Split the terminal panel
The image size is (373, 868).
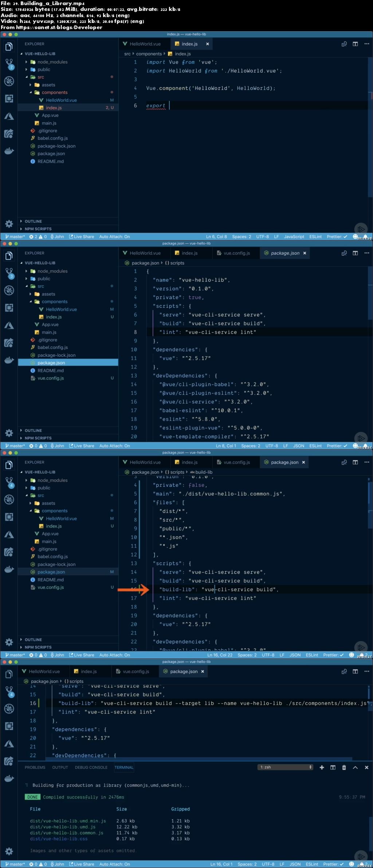point(333,767)
